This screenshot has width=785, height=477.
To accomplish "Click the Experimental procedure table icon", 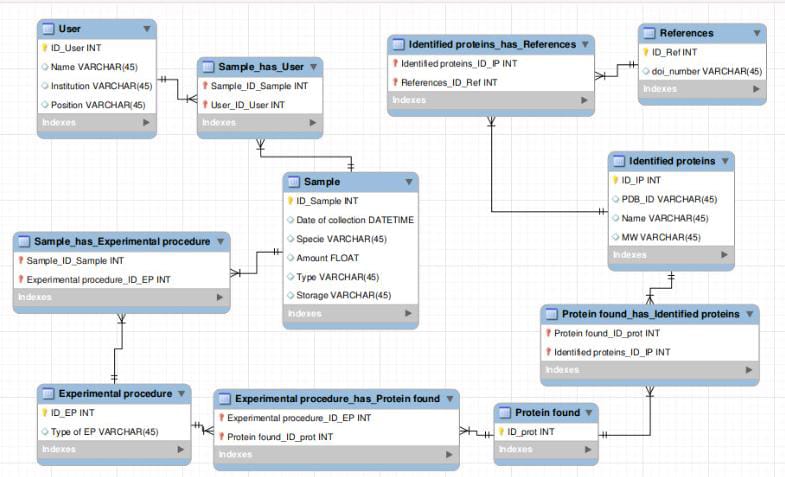I will pyautogui.click(x=48, y=393).
